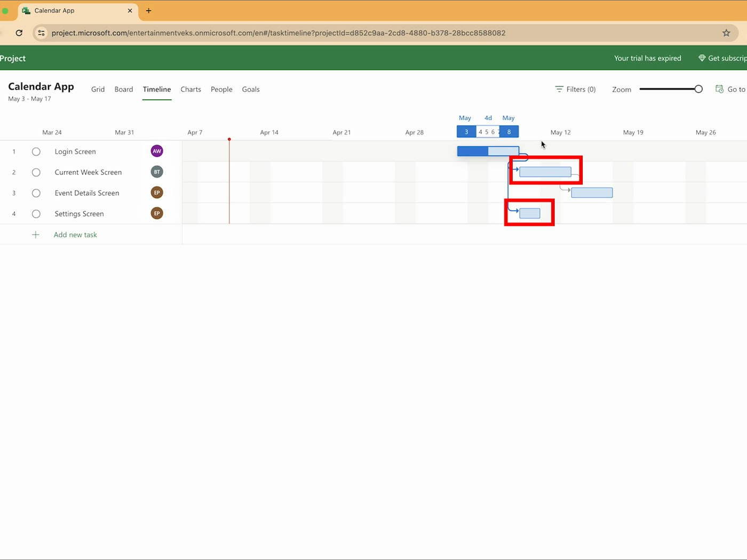Image resolution: width=747 pixels, height=560 pixels.
Task: Click Add new task
Action: 75,235
